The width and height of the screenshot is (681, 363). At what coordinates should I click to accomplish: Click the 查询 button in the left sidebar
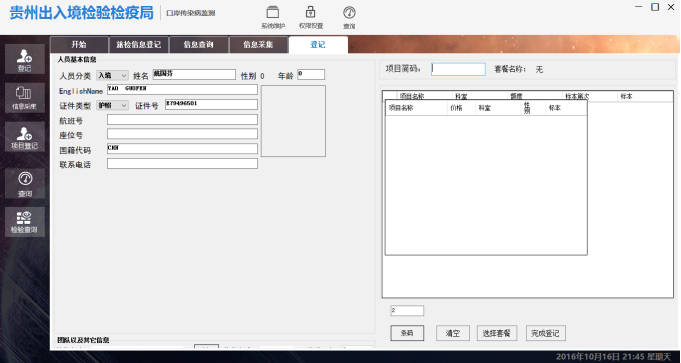pyautogui.click(x=25, y=183)
